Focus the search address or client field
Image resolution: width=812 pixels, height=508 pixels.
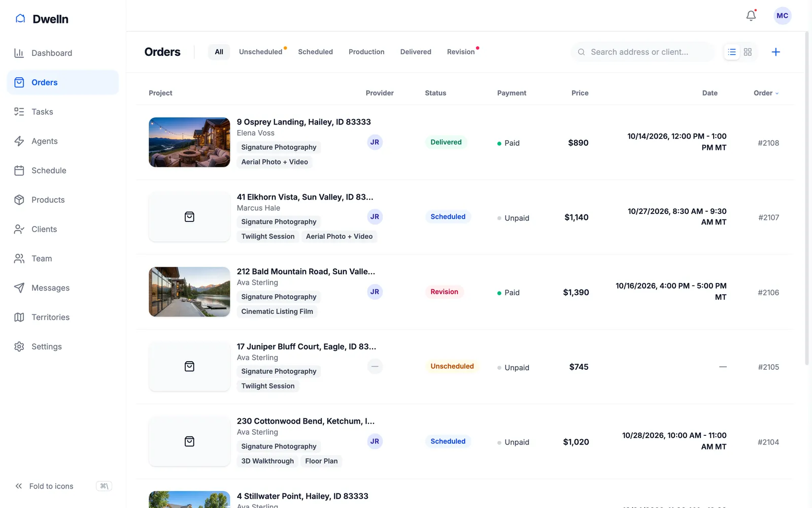point(643,52)
